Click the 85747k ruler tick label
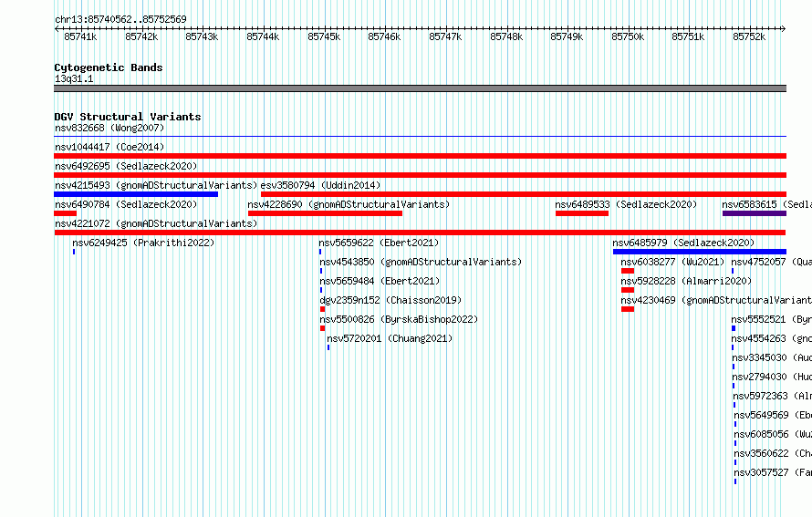Image resolution: width=812 pixels, height=517 pixels. (x=445, y=36)
